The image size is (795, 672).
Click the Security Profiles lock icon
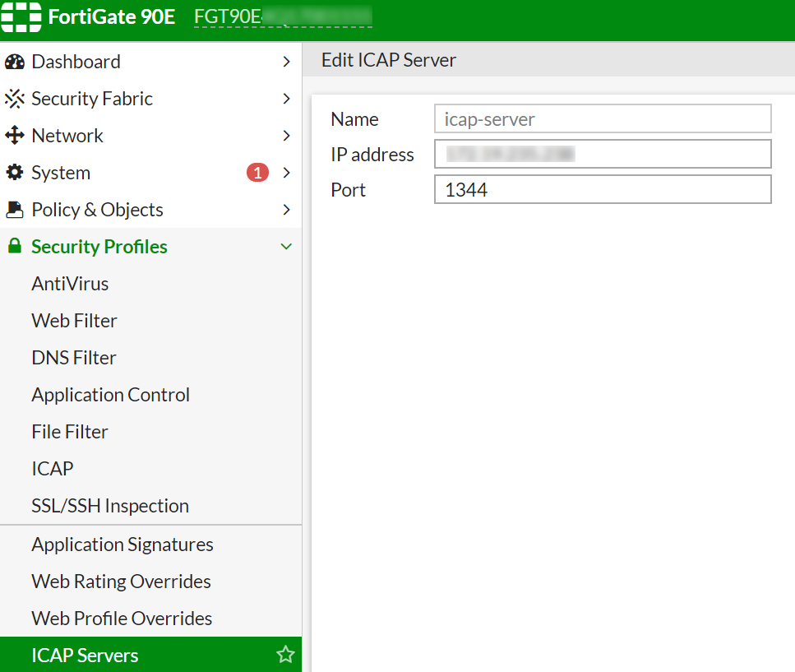[14, 247]
